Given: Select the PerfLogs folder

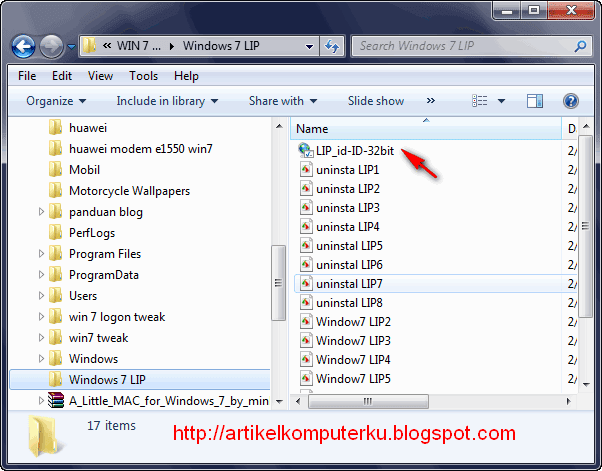Looking at the screenshot, I should pos(92,233).
